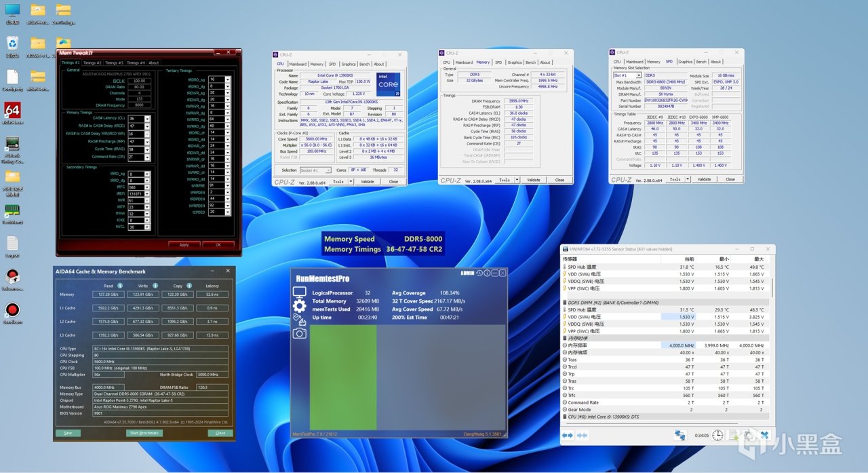Viewport: 868px width, 473px height.
Task: Open the ASRock Timing Configurator desktop icon
Action: point(12,144)
